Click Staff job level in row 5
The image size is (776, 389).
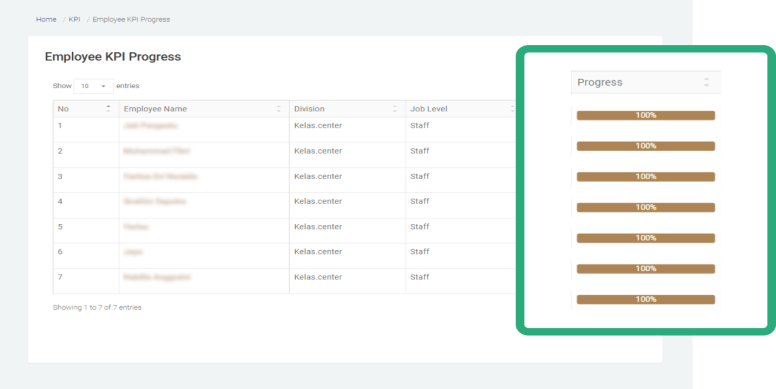coord(420,227)
